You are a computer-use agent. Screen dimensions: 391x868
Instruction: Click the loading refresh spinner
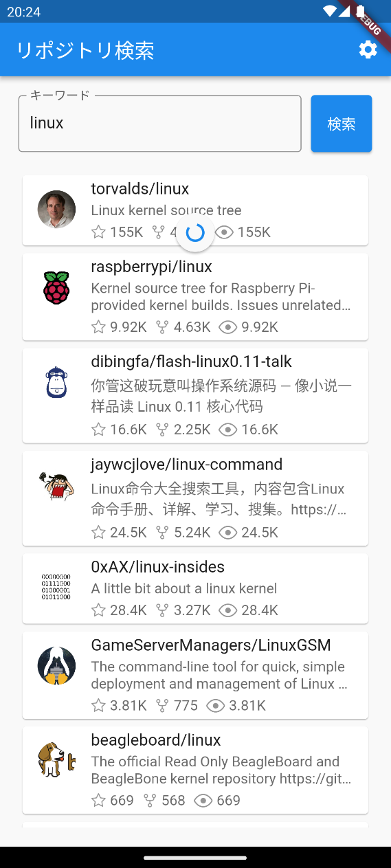(195, 233)
